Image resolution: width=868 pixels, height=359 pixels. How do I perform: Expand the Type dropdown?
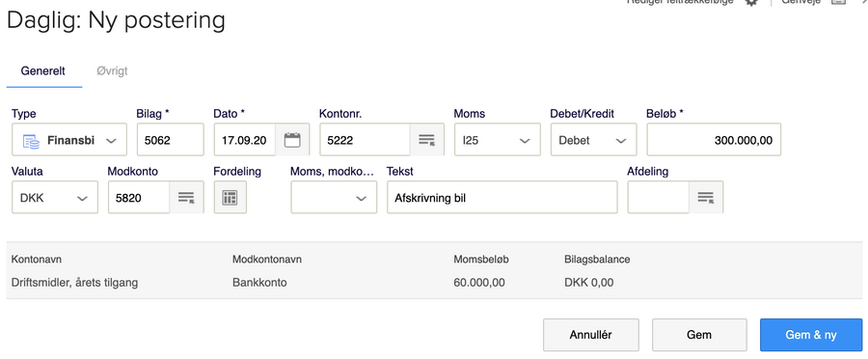69,140
